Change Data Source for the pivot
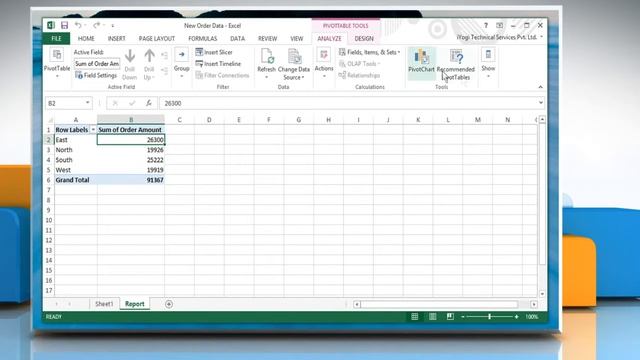This screenshot has height=360, width=640. pos(294,64)
